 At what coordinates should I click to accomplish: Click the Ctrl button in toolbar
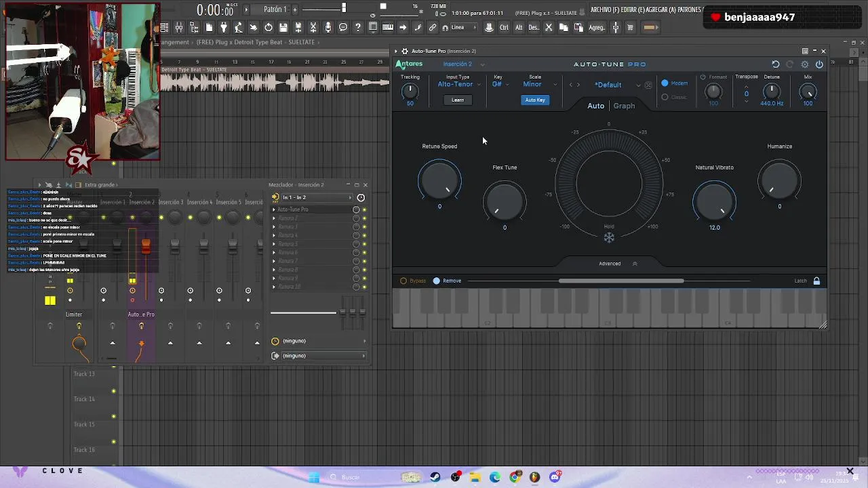point(504,28)
